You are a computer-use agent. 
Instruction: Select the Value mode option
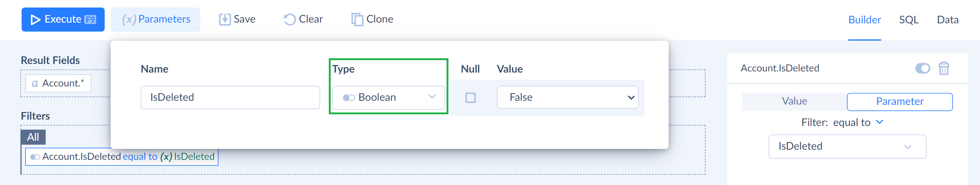tap(795, 102)
